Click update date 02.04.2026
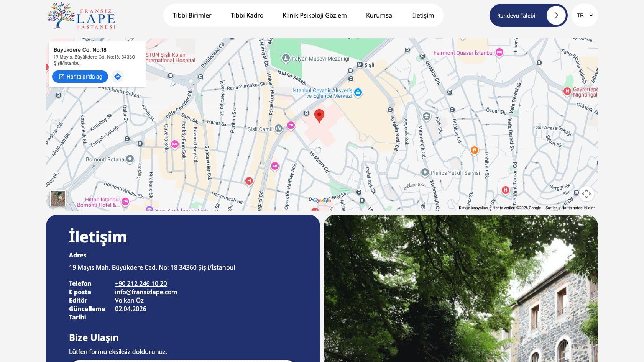This screenshot has width=644, height=362. pyautogui.click(x=131, y=309)
